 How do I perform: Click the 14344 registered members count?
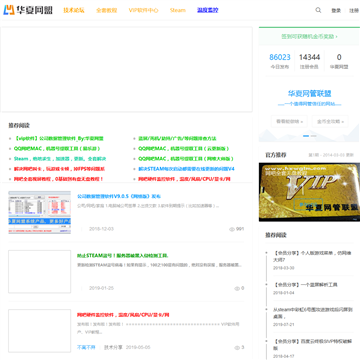pos(309,57)
